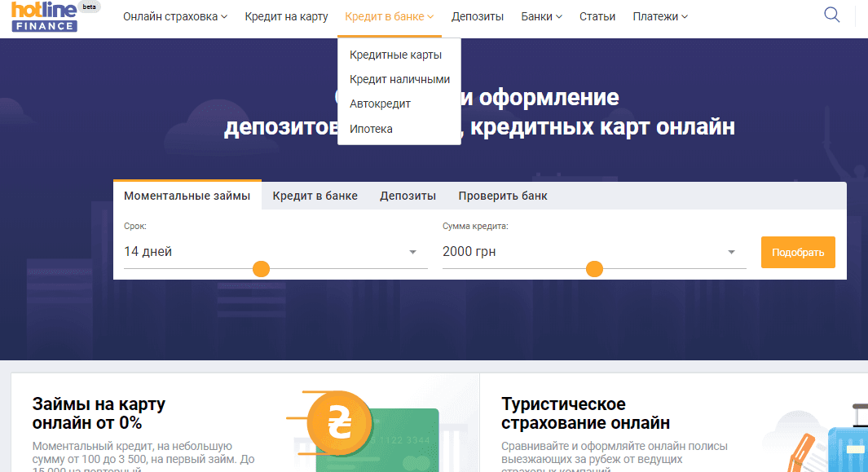Open the Hotline Finance logo homepage
The image size is (868, 472).
[x=44, y=16]
